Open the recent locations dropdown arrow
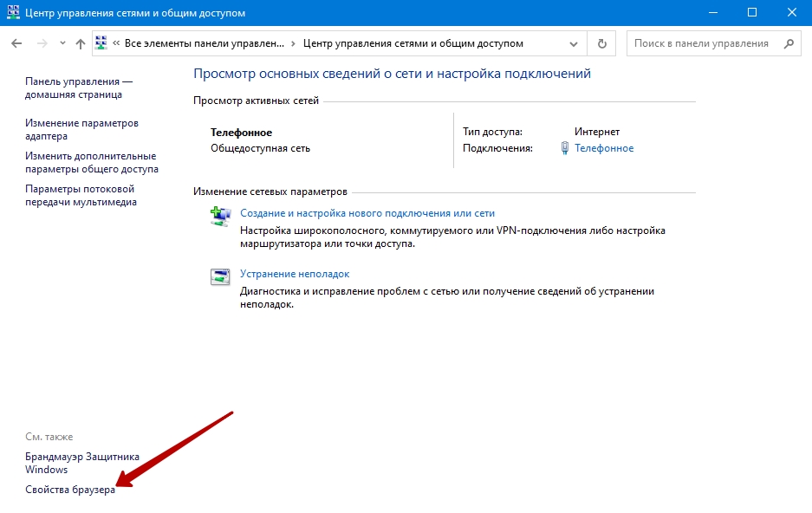812x513 pixels. pos(62,43)
